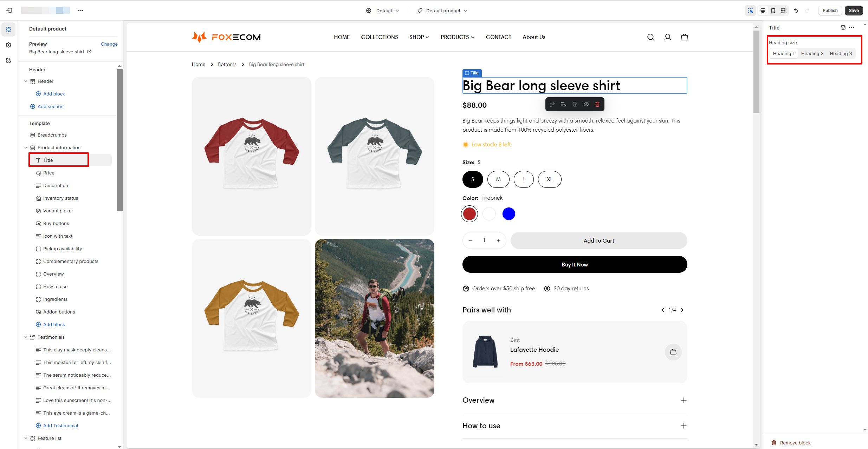
Task: Open the app embeds icon in sidebar
Action: pos(8,60)
